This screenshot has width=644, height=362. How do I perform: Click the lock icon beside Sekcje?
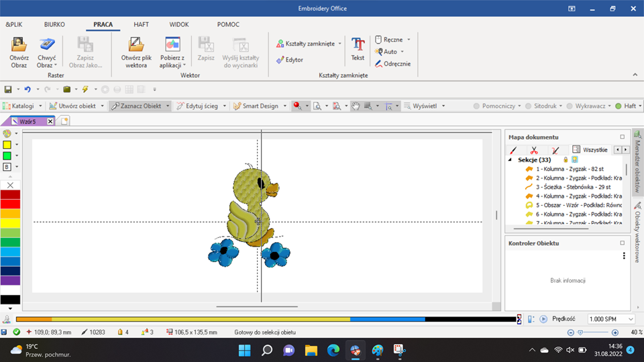(x=566, y=160)
